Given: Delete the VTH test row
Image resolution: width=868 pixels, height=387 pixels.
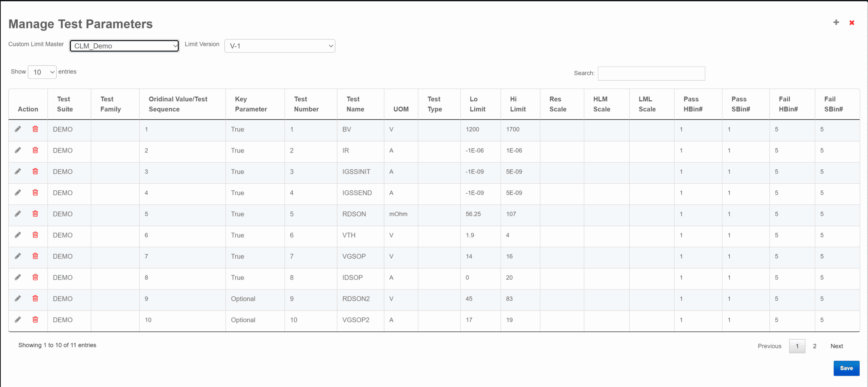Looking at the screenshot, I should click(35, 235).
